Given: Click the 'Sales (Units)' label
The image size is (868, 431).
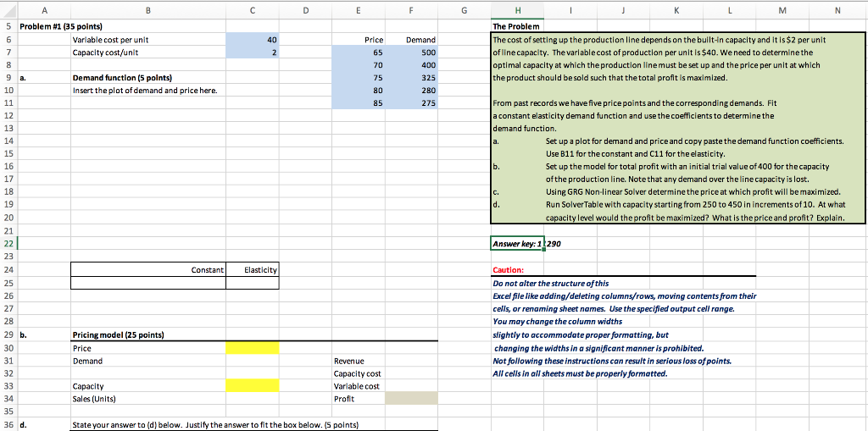Looking at the screenshot, I should [x=95, y=398].
